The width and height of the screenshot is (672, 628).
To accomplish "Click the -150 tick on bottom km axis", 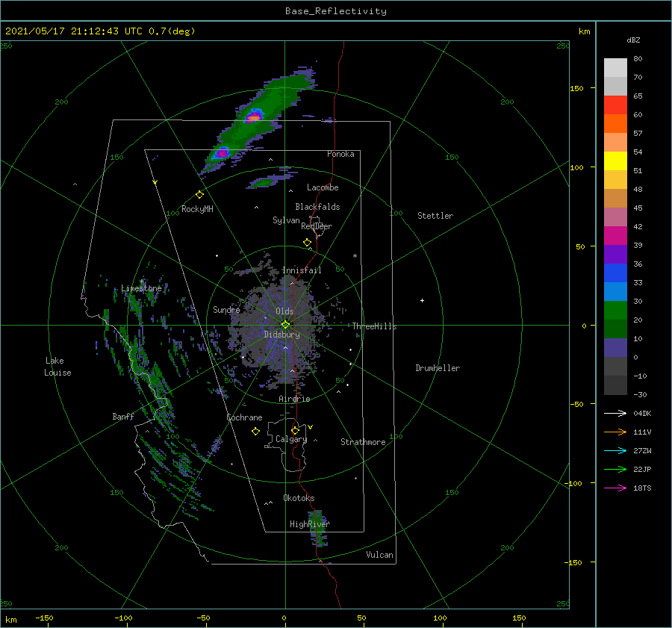I will [44, 618].
